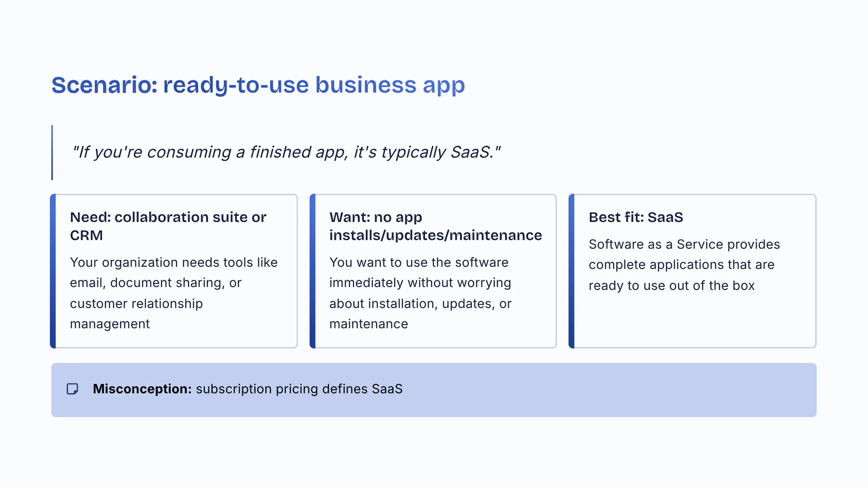Click the blue accent bar on the Want card
The width and height of the screenshot is (868, 488).
312,271
